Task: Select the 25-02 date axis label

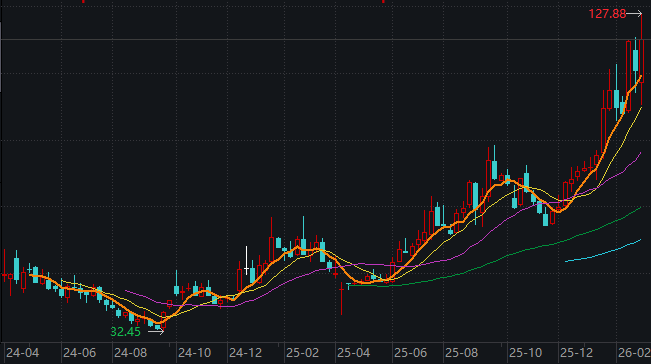Action: coord(302,353)
